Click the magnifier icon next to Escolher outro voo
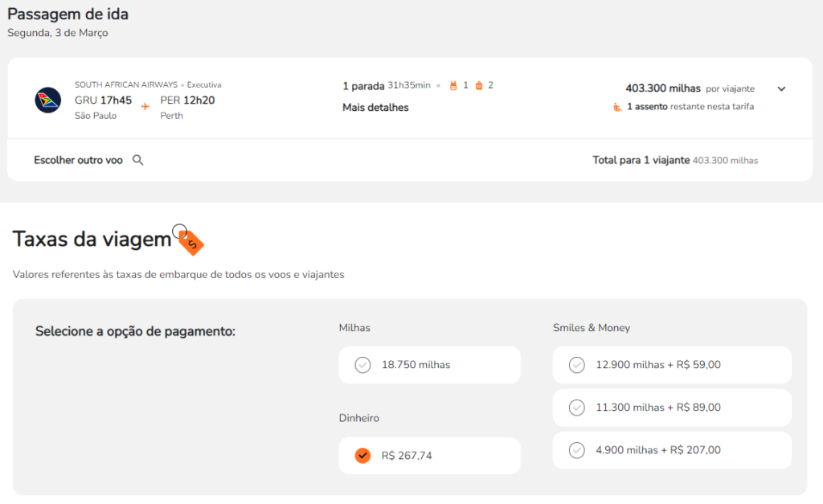Image resolution: width=823 pixels, height=504 pixels. (137, 160)
